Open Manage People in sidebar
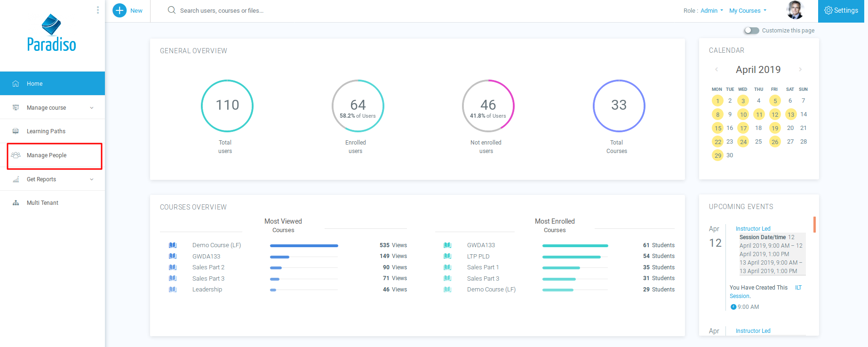 coord(47,155)
